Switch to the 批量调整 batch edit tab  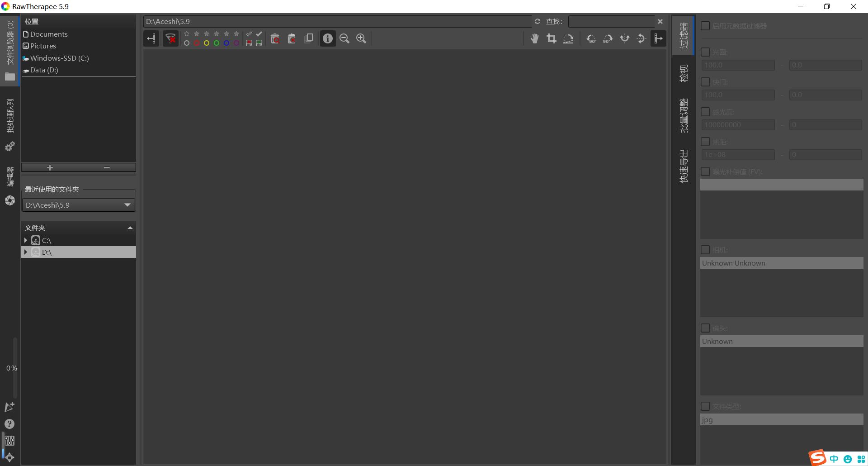click(x=684, y=116)
